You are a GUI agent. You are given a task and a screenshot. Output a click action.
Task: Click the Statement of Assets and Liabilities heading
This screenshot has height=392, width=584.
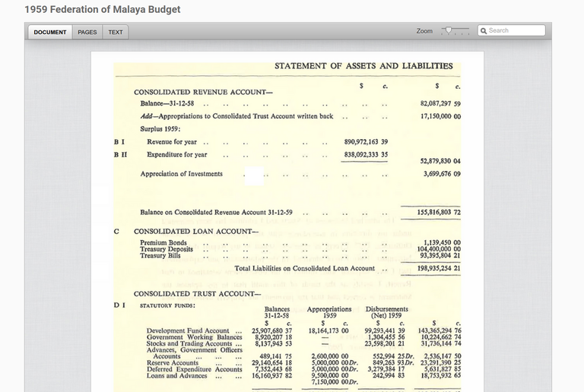click(x=363, y=66)
